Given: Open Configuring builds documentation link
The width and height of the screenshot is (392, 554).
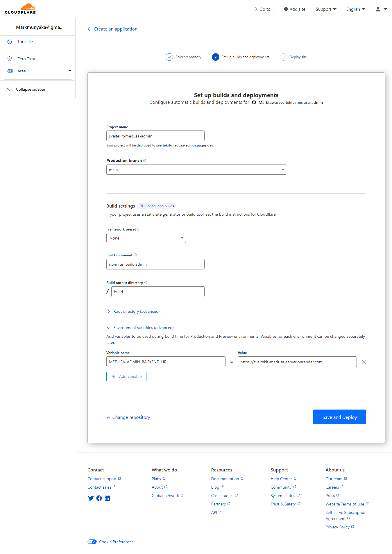Looking at the screenshot, I should [157, 206].
